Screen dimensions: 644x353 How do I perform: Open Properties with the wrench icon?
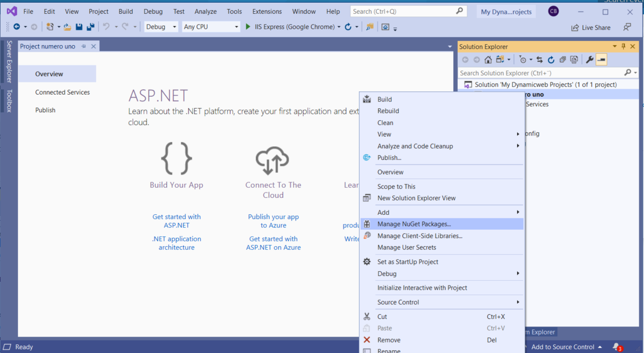pos(589,60)
